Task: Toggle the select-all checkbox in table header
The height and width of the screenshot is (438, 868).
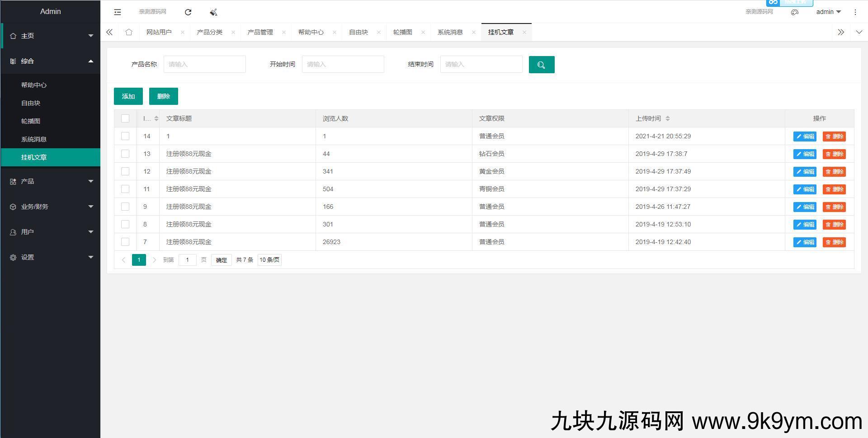Action: click(125, 118)
